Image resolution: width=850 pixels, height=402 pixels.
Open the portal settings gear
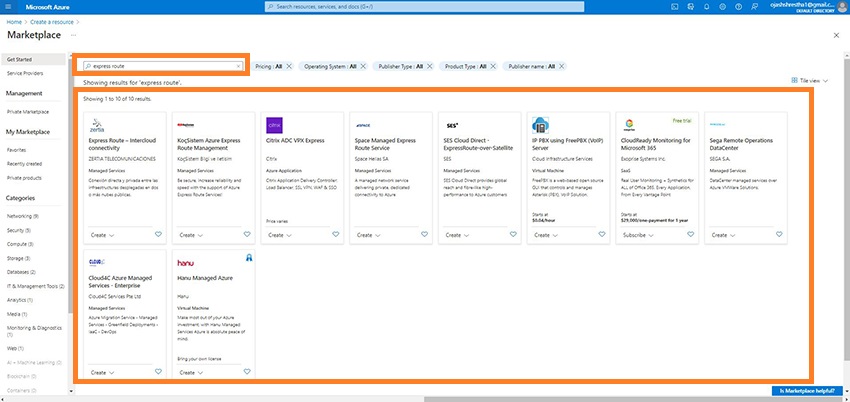click(x=722, y=7)
